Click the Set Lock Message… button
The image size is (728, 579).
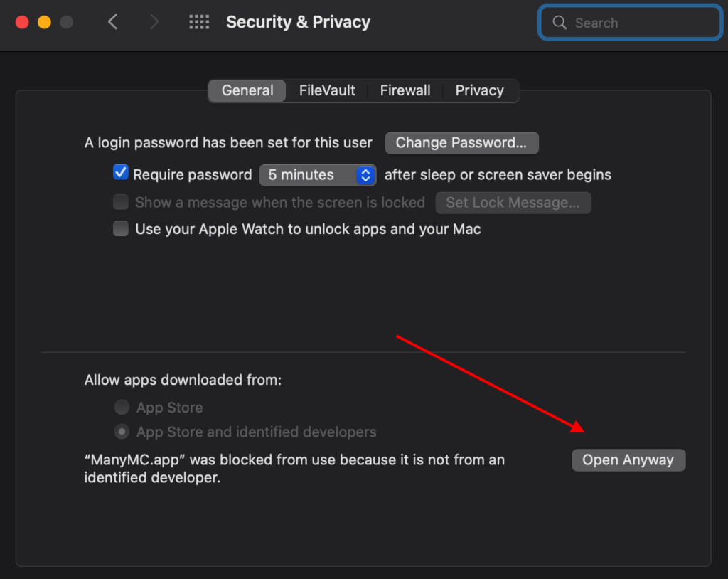(x=513, y=203)
